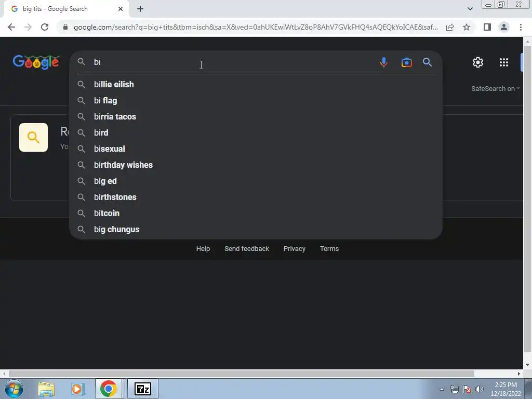View site information lock icon

click(65, 27)
